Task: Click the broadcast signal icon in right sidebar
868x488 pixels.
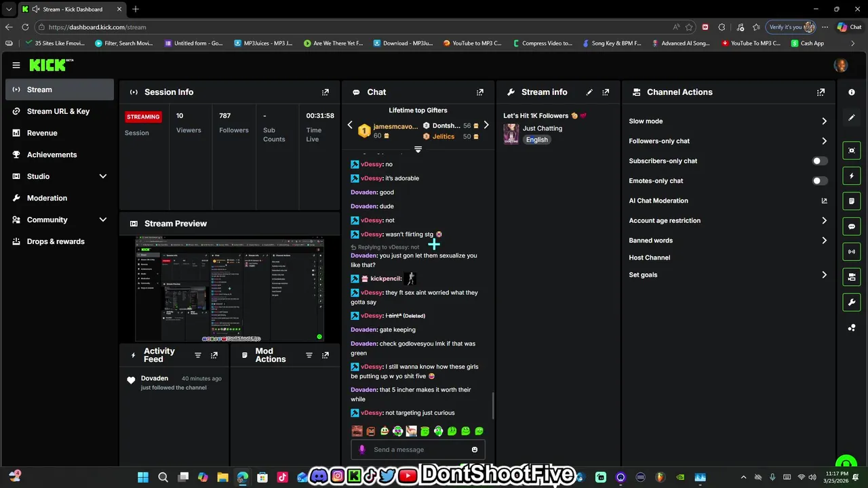Action: [852, 251]
